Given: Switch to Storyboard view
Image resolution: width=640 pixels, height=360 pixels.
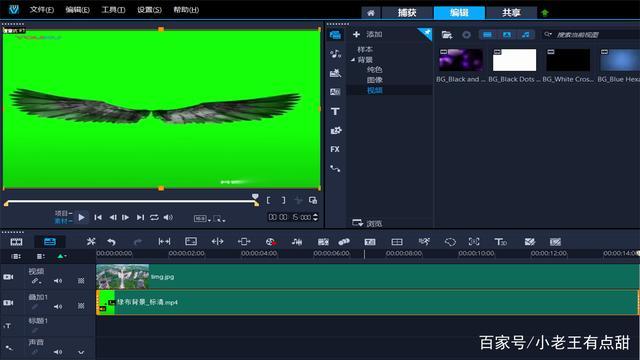Looking at the screenshot, I should [x=16, y=242].
